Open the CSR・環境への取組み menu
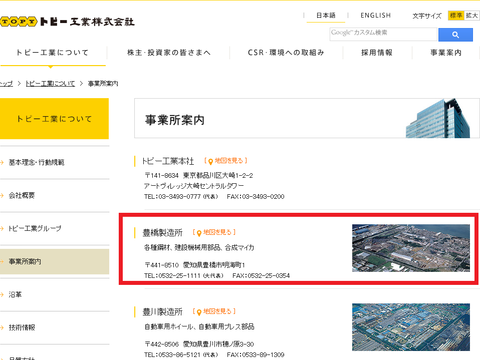The image size is (480, 360). pyautogui.click(x=286, y=53)
